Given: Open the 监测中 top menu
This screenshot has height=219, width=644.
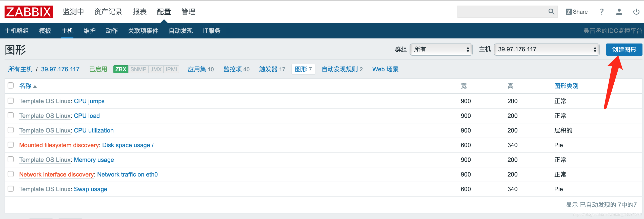Looking at the screenshot, I should tap(73, 12).
